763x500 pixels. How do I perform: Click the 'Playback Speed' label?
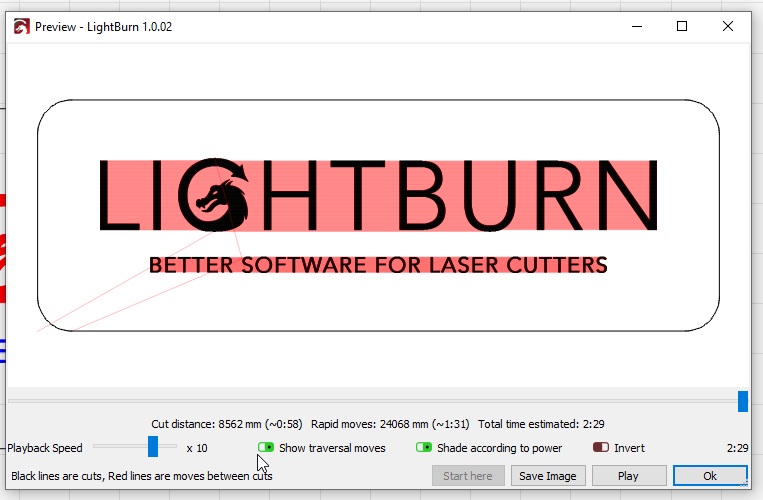coord(45,448)
